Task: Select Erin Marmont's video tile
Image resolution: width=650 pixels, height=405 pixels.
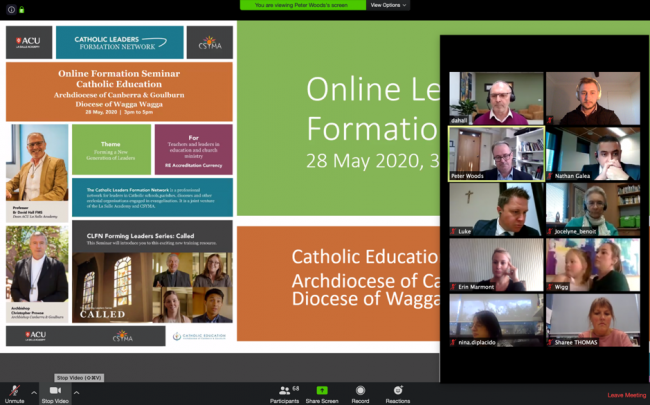Action: coord(496,264)
